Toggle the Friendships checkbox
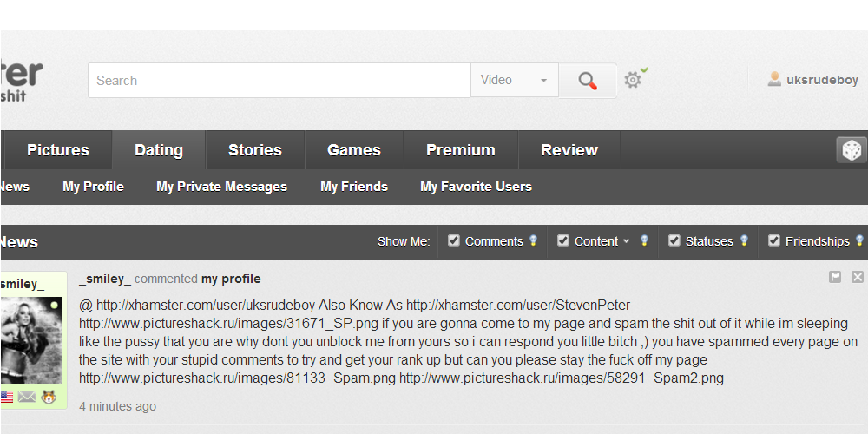The image size is (868, 434). 774,240
